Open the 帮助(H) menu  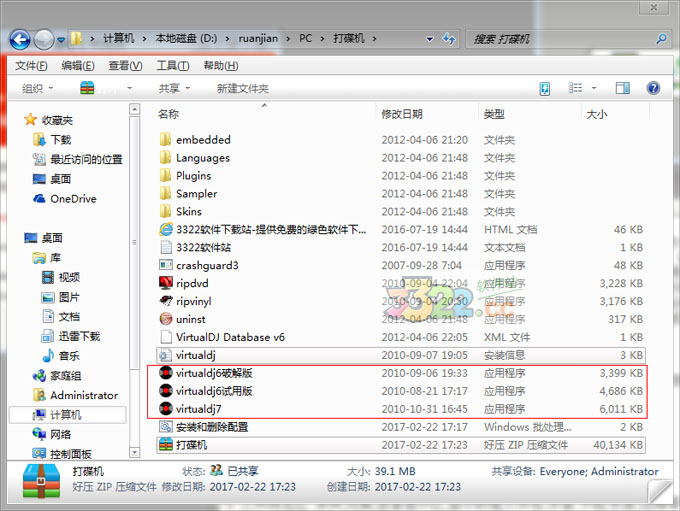click(221, 66)
